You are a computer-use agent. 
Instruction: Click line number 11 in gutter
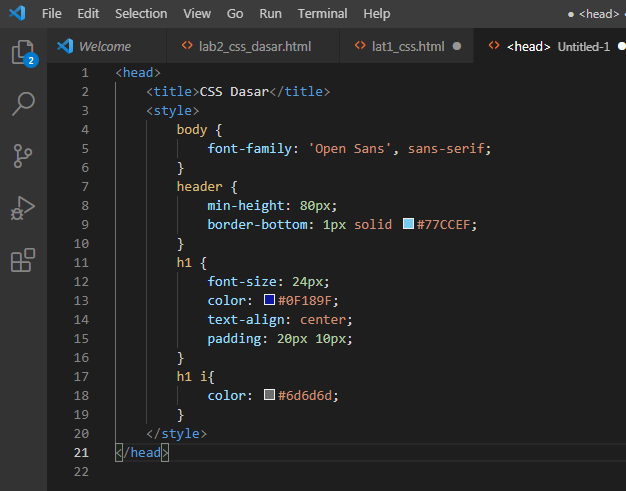(81, 263)
